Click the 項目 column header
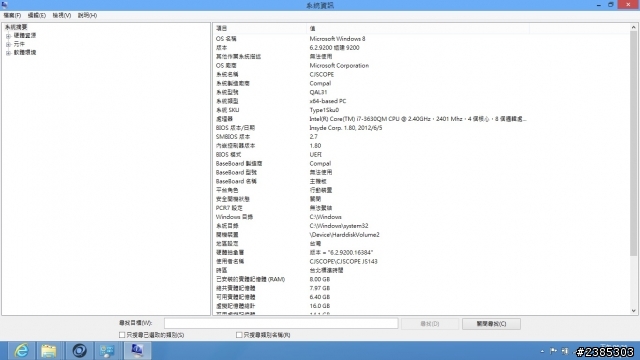The image size is (640, 360). [260, 28]
